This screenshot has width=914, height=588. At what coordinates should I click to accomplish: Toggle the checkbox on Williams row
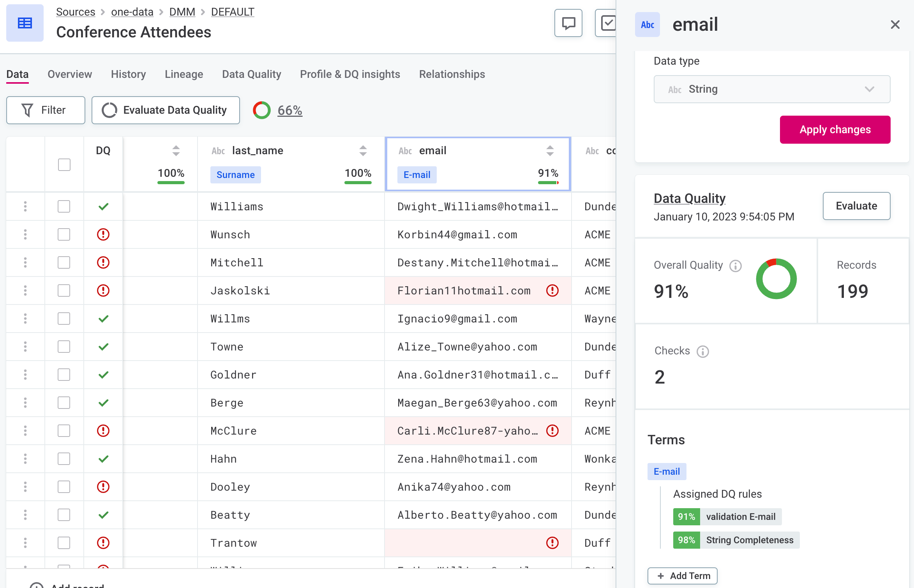(x=64, y=206)
